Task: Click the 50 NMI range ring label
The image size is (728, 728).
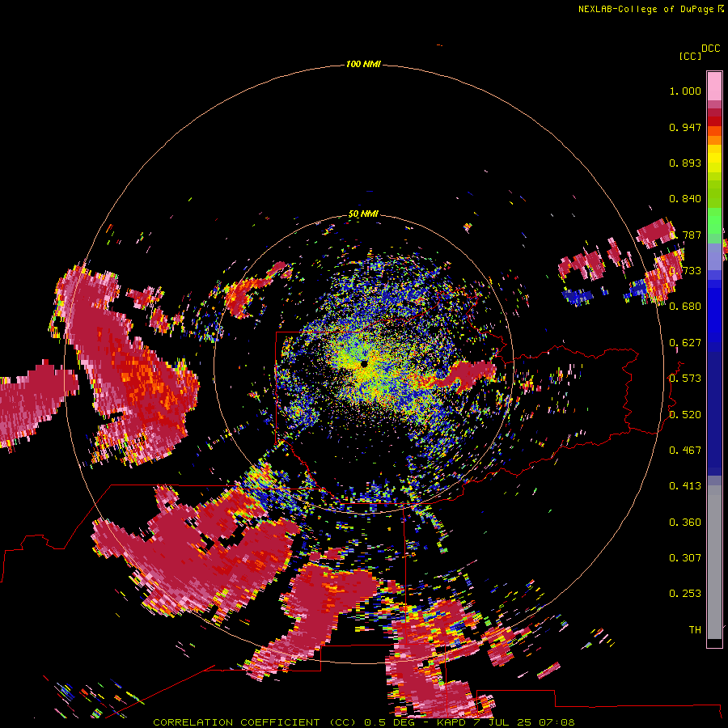Action: pyautogui.click(x=363, y=214)
